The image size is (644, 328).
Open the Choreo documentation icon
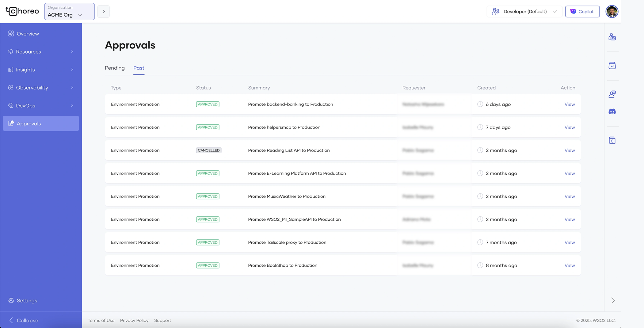(612, 140)
